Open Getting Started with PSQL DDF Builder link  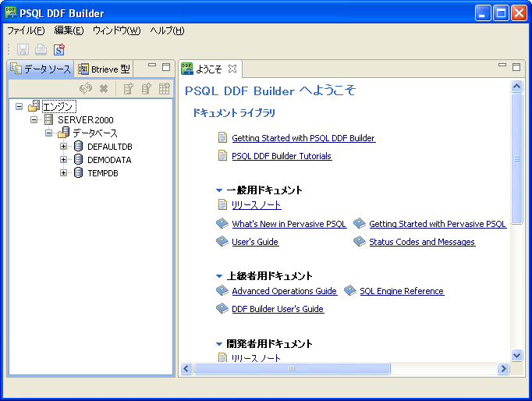(x=303, y=138)
